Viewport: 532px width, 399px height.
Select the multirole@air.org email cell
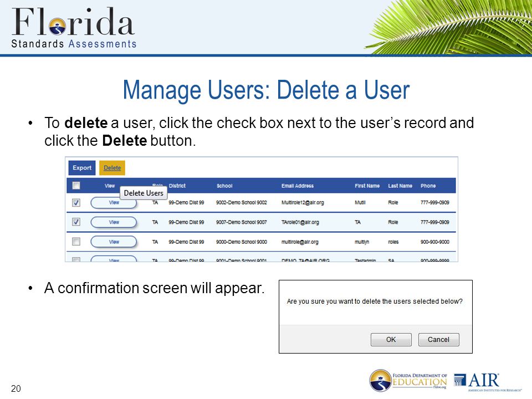[x=300, y=242]
